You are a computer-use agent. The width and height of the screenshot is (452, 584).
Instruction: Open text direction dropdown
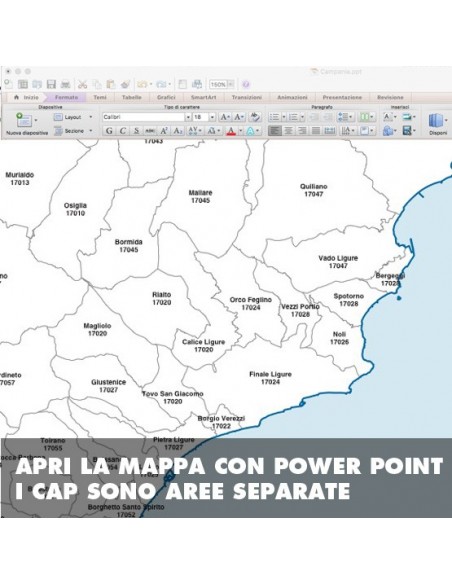tap(348, 131)
